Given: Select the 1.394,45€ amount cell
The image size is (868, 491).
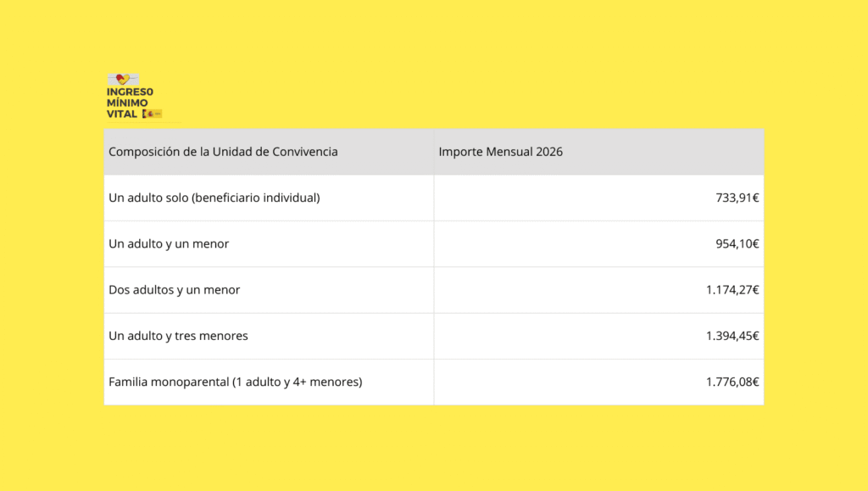Looking at the screenshot, I should pyautogui.click(x=732, y=336).
